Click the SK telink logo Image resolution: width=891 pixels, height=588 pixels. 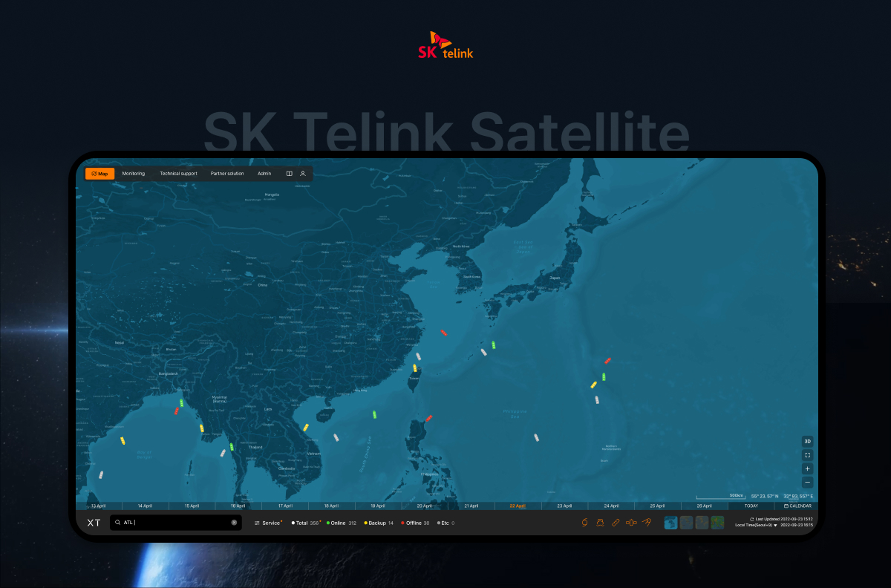click(446, 45)
